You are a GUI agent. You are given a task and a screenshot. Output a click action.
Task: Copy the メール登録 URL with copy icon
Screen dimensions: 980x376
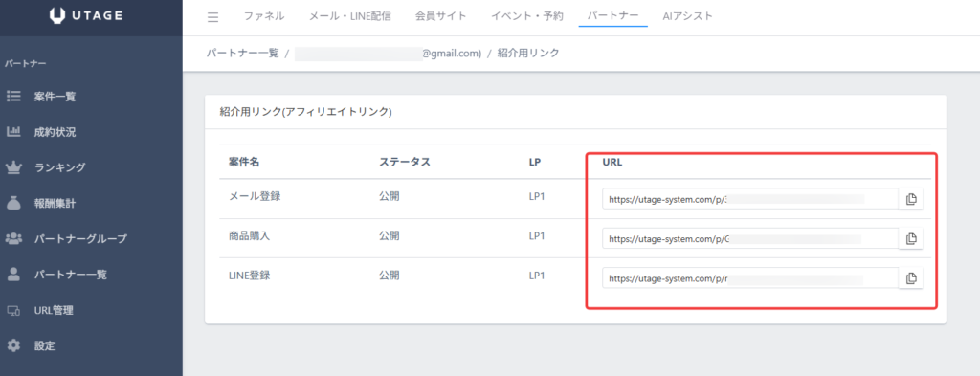[911, 199]
